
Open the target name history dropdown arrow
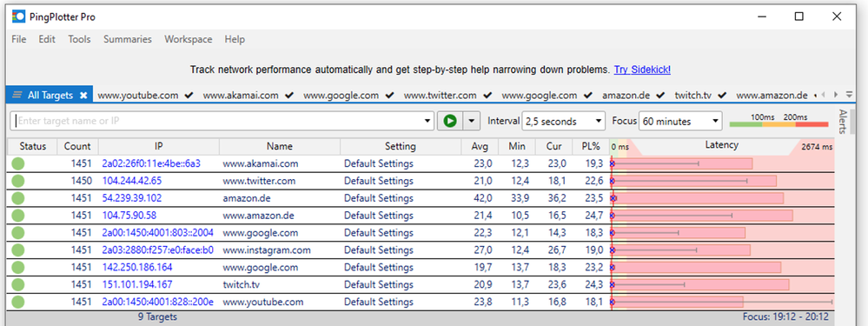(427, 121)
